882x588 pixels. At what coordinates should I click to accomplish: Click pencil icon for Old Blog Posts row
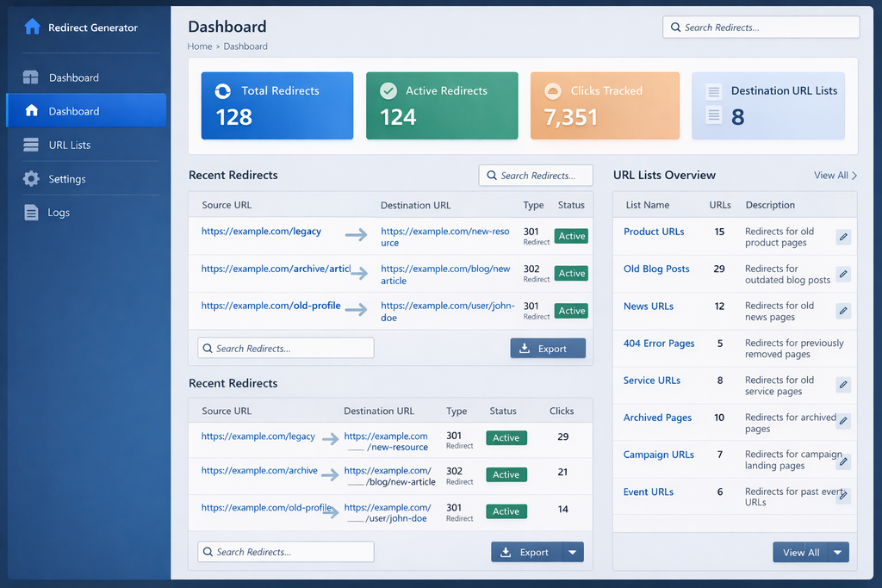point(843,274)
